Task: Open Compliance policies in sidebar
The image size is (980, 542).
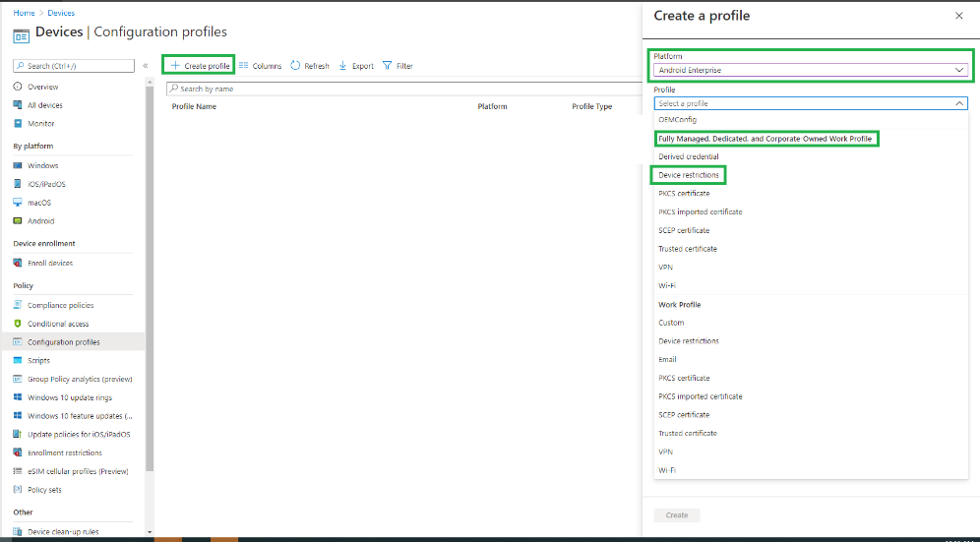Action: click(x=60, y=305)
